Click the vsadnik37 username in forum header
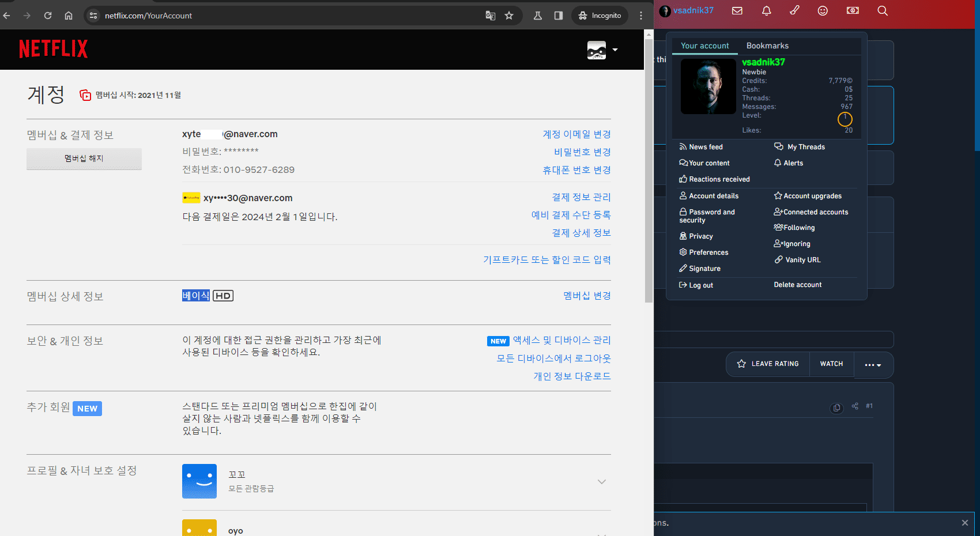The image size is (980, 536). 693,10
